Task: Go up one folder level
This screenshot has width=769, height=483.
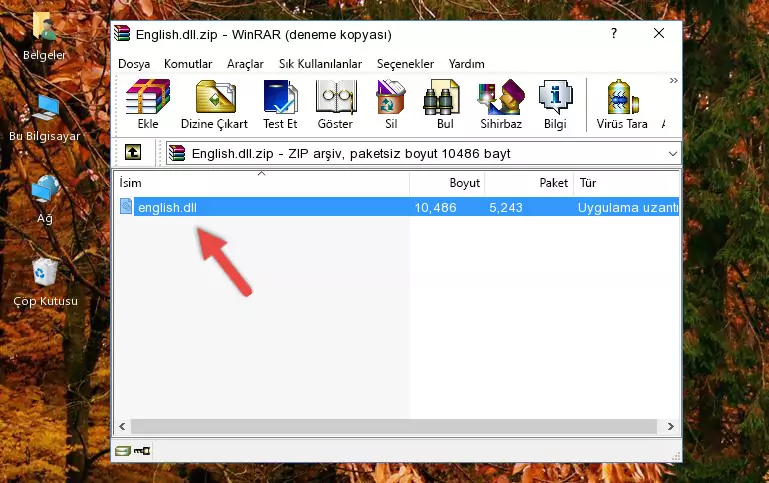Action: (x=133, y=153)
